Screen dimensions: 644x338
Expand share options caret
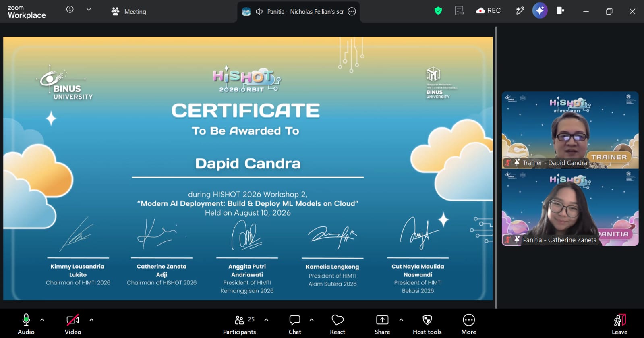pos(401,320)
